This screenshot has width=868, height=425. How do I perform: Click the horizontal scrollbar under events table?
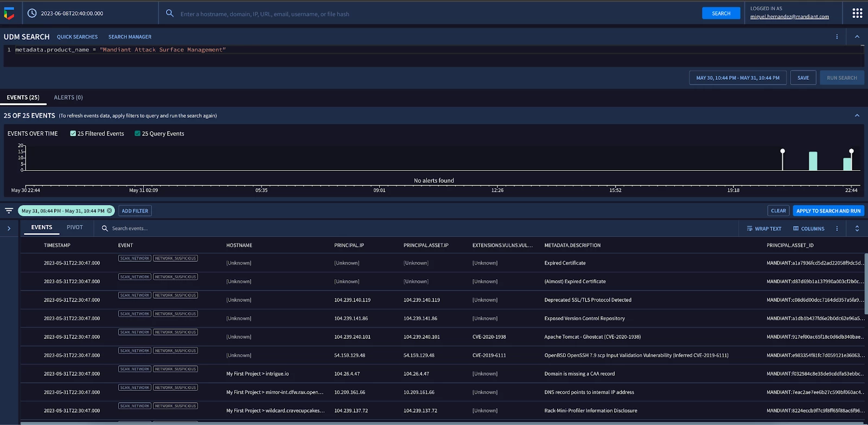pyautogui.click(x=434, y=422)
